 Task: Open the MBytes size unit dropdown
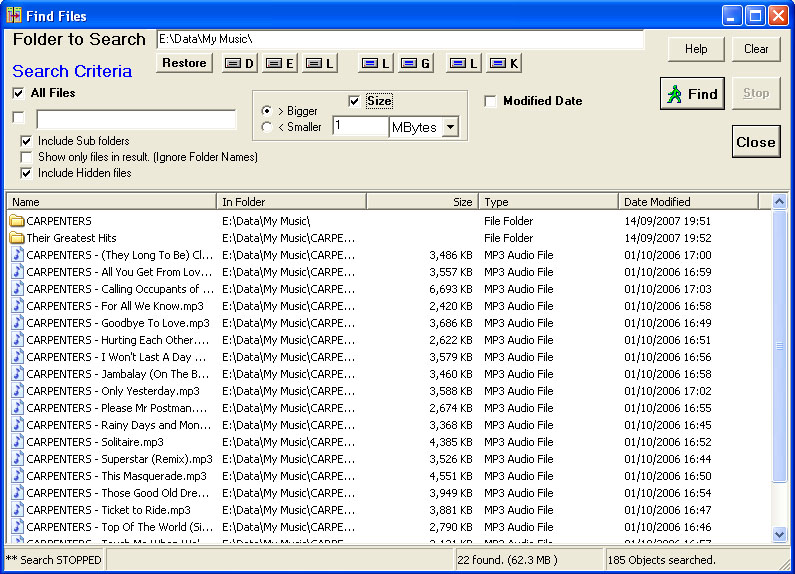pos(450,127)
